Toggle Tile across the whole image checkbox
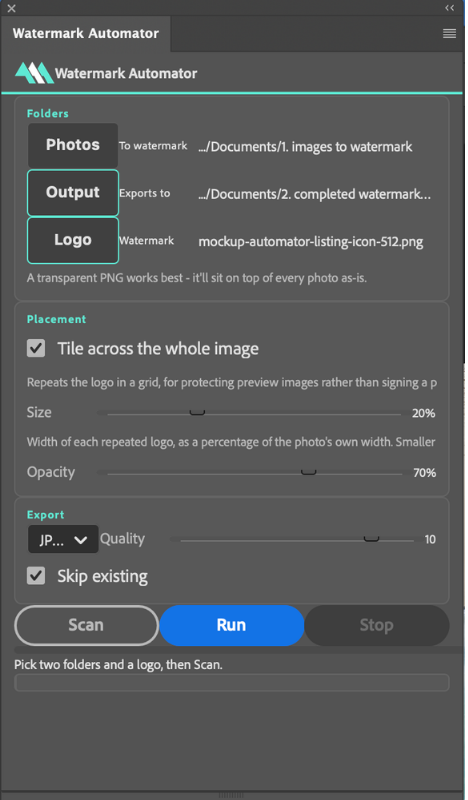The width and height of the screenshot is (468, 800). (36, 349)
